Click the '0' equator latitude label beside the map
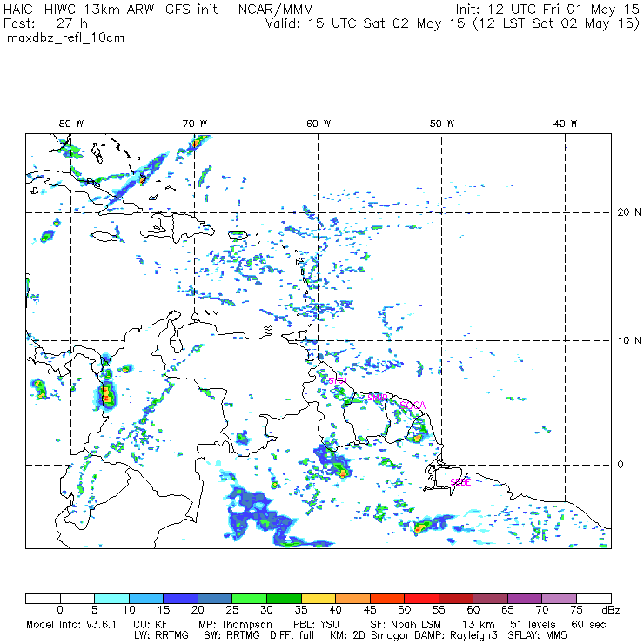This screenshot has height=644, width=644. pos(621,465)
